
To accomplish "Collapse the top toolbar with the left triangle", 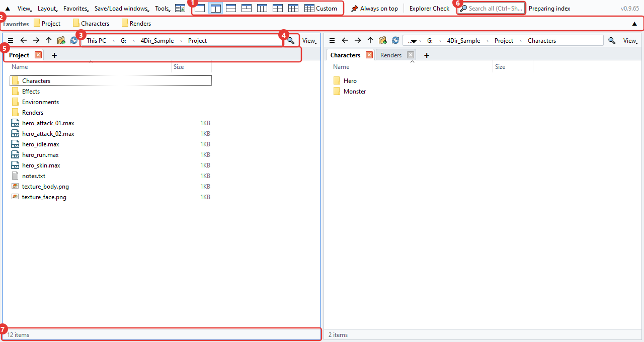I will coord(8,9).
